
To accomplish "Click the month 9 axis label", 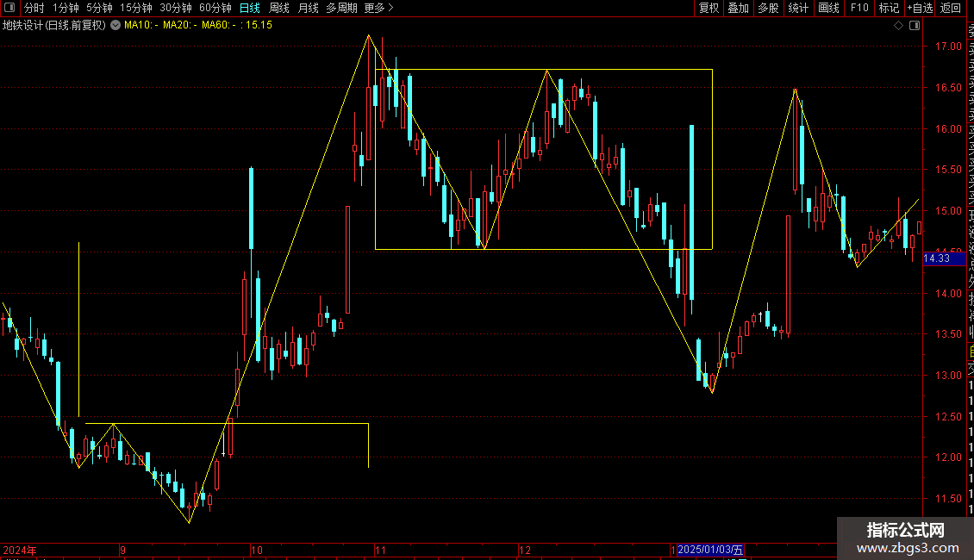I will [x=123, y=550].
